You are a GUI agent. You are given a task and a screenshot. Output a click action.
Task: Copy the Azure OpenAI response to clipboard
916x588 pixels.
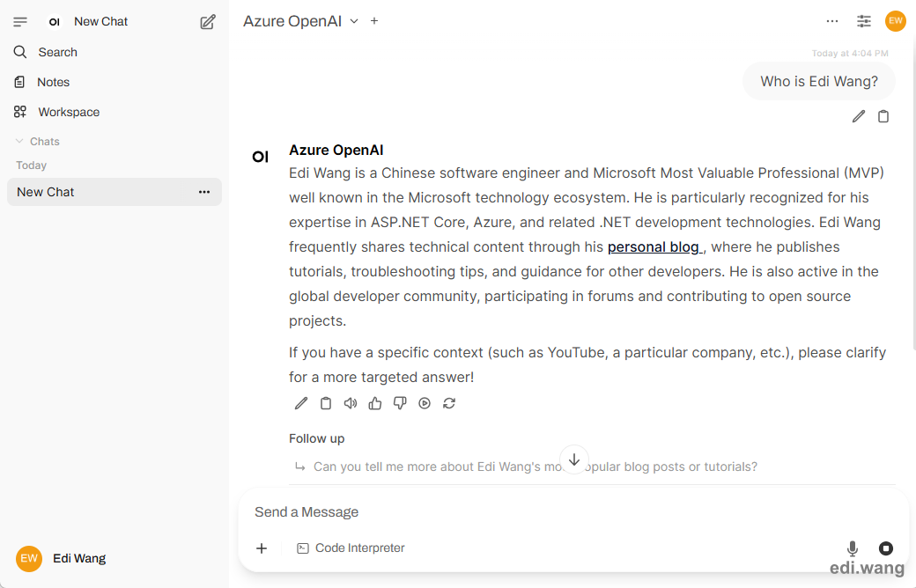pyautogui.click(x=326, y=403)
